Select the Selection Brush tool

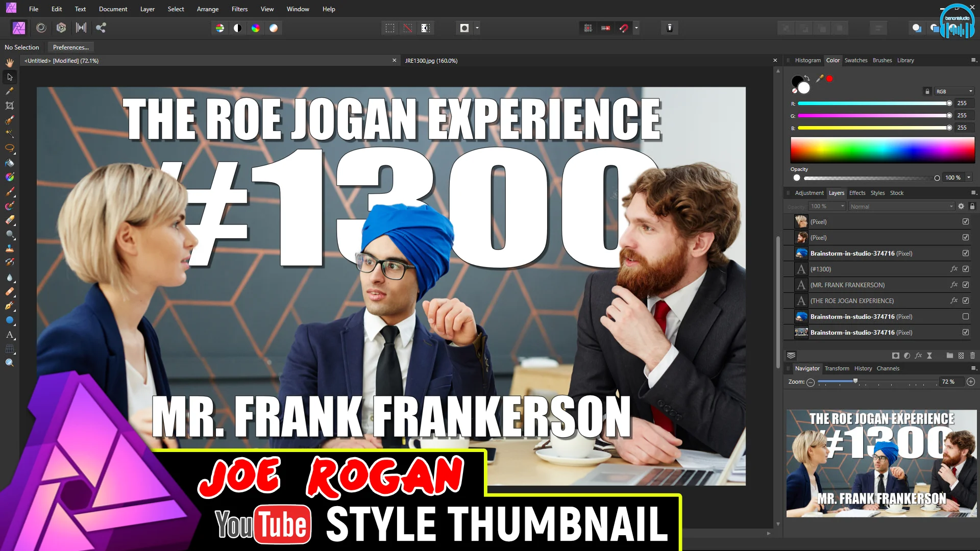click(10, 120)
